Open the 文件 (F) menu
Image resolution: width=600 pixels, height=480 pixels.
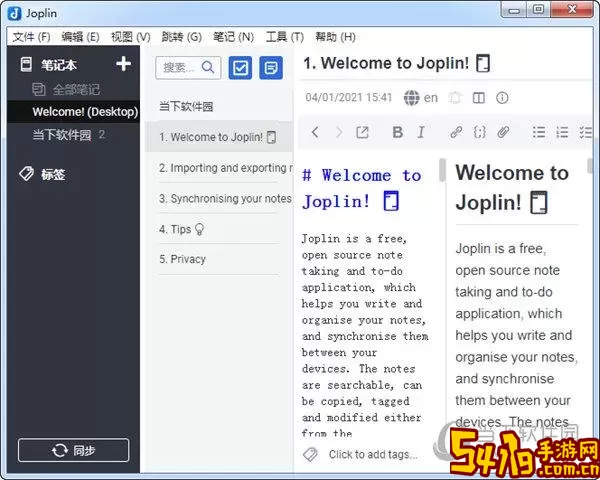pos(31,37)
